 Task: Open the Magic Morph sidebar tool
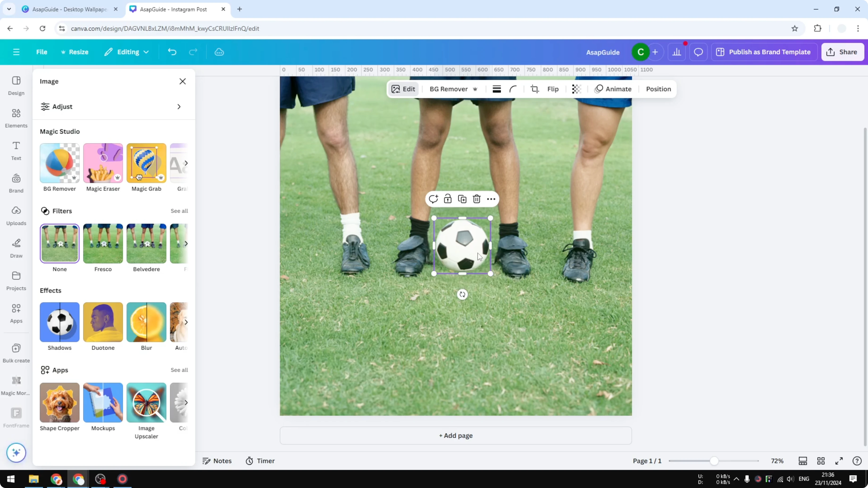point(16,384)
